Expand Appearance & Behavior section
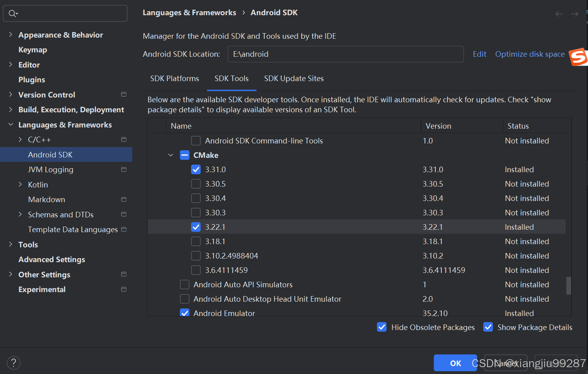Image resolution: width=588 pixels, height=374 pixels. (x=11, y=35)
